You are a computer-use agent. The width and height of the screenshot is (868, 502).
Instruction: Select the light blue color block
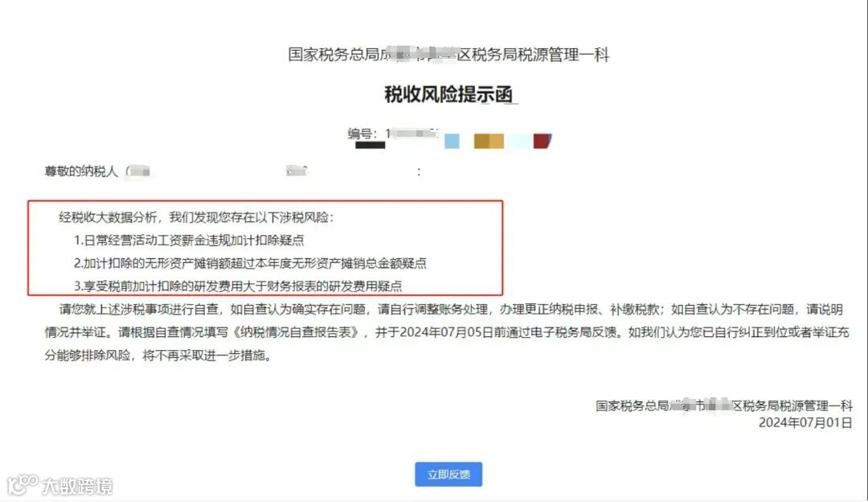(x=452, y=142)
